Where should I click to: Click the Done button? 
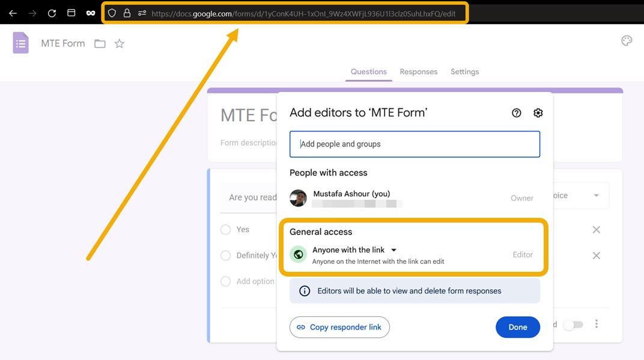[x=517, y=327]
